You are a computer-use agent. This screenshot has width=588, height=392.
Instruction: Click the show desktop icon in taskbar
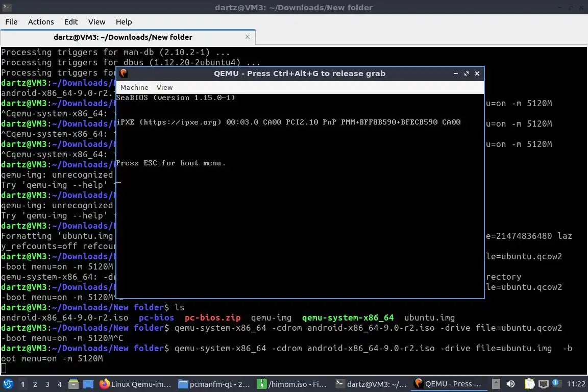[88, 384]
